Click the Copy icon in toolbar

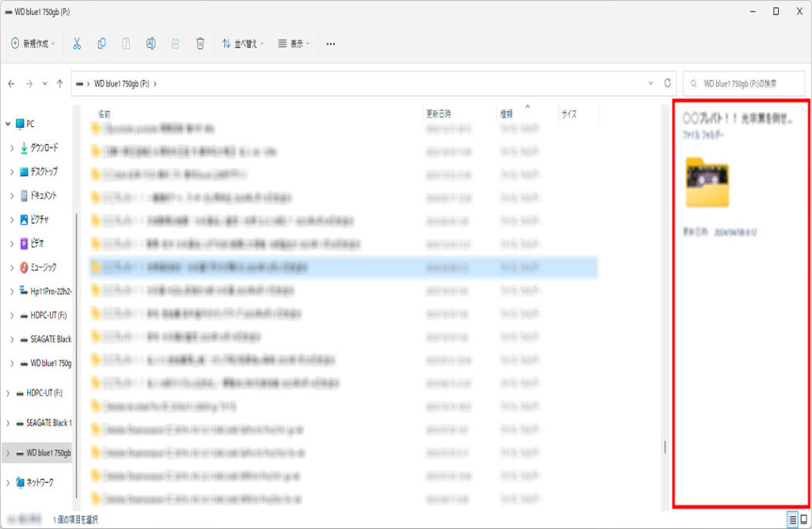coord(101,44)
